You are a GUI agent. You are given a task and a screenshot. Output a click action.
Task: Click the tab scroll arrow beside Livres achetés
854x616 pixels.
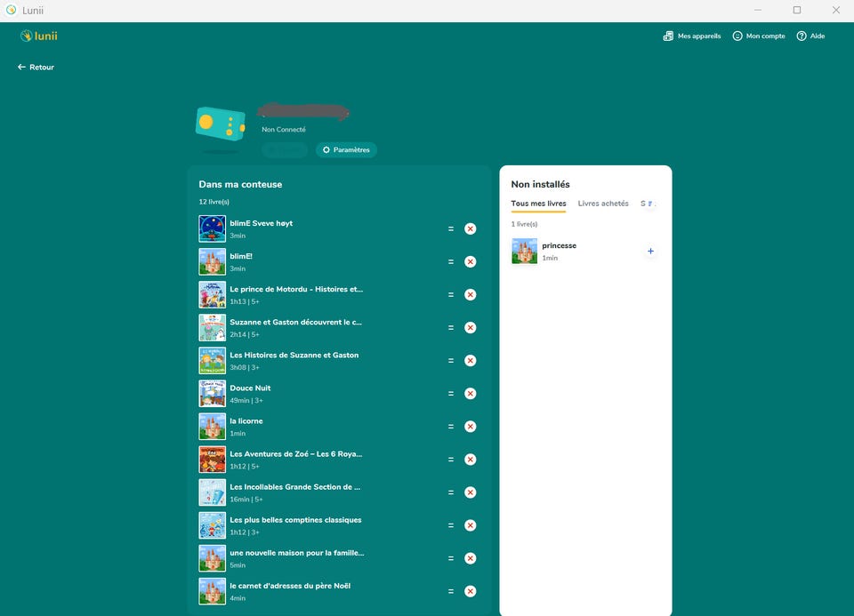click(649, 204)
